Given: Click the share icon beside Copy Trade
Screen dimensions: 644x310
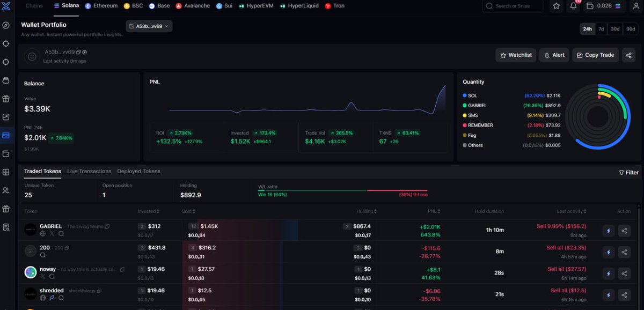Looking at the screenshot, I should [x=628, y=55].
